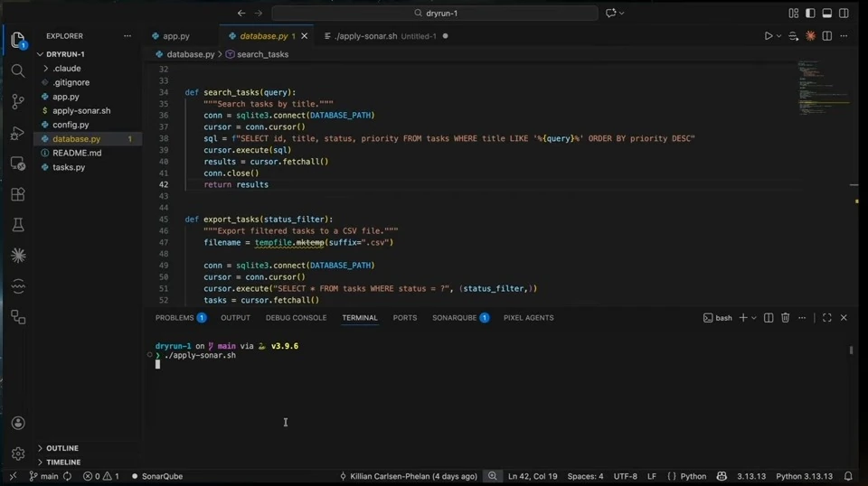
Task: Synchronize changes in status bar
Action: (x=68, y=476)
